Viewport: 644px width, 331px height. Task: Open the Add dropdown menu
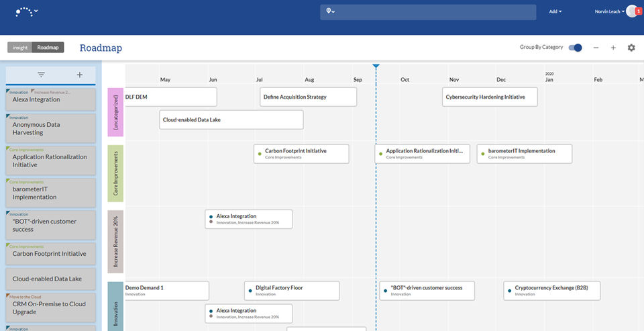pos(555,11)
